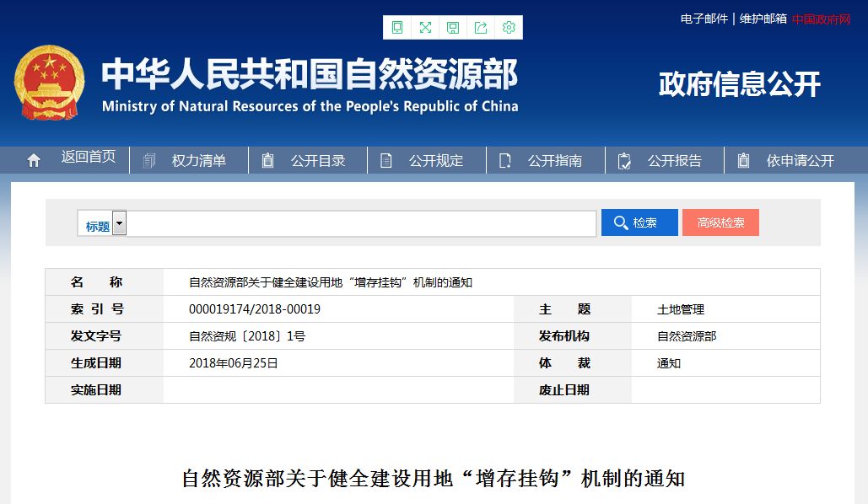
Task: Open the mobile view icon in top toolbar
Action: (x=397, y=27)
